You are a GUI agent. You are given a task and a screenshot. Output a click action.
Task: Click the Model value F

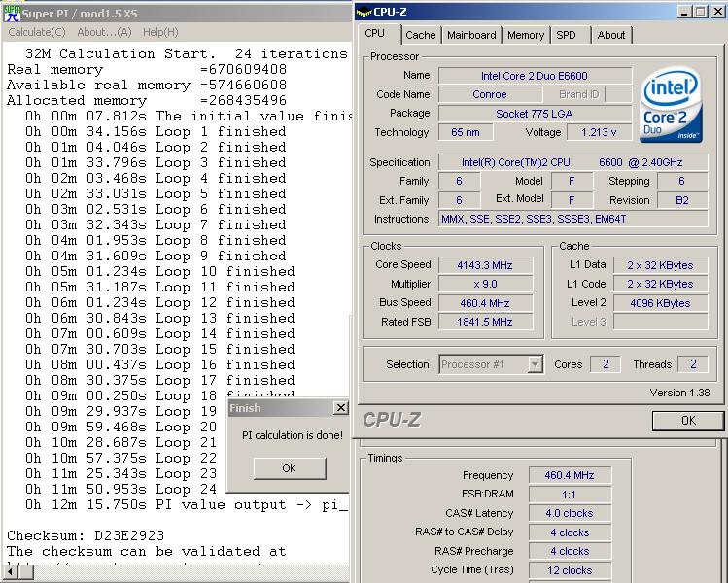(572, 181)
